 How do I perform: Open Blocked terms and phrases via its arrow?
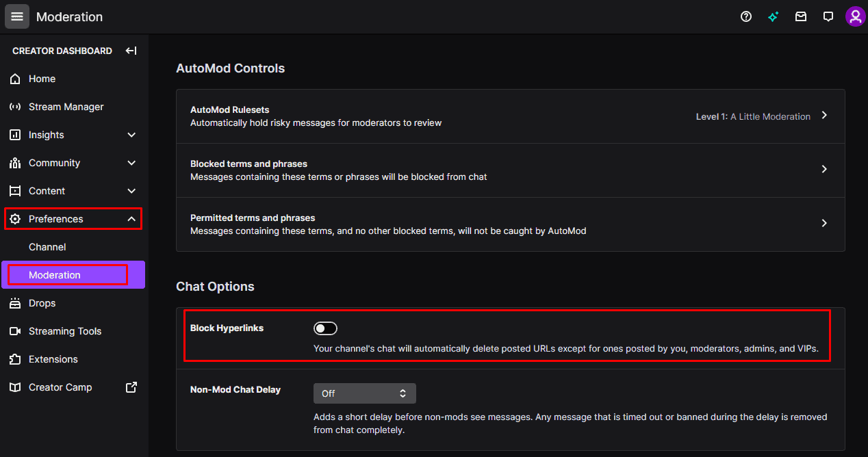(x=824, y=169)
